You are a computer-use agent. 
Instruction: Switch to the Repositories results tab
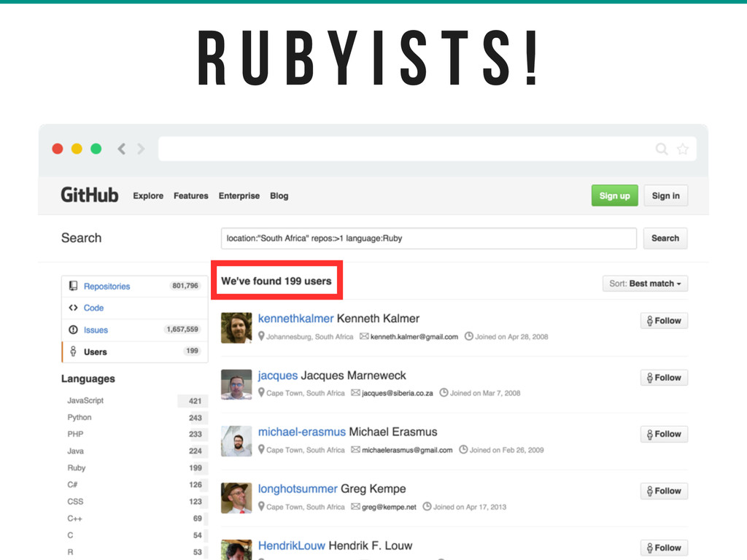point(135,286)
